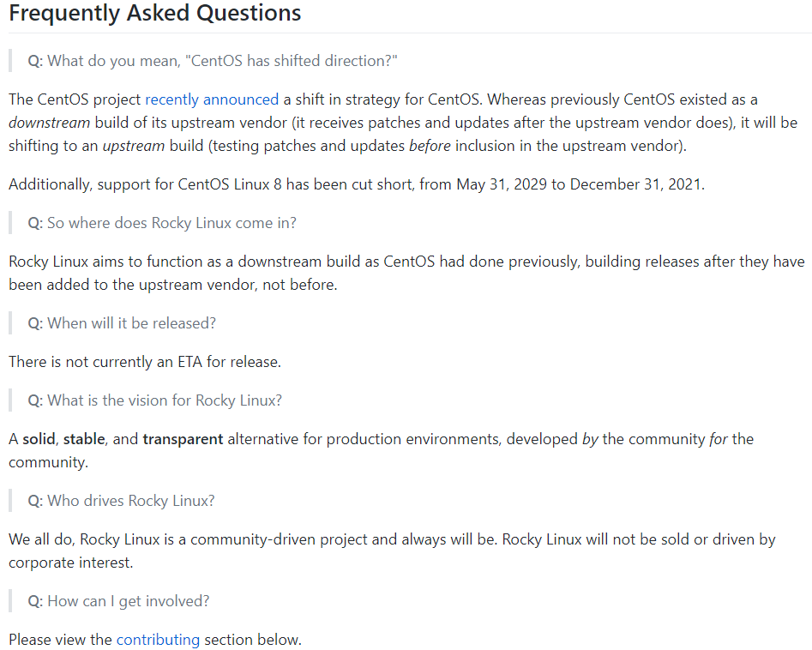
Task: Click the "December 31, 2021" date text
Action: coord(635,184)
